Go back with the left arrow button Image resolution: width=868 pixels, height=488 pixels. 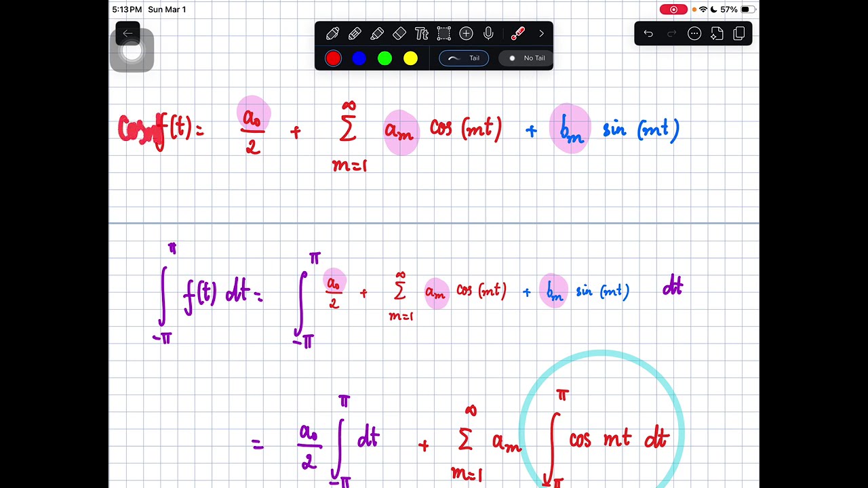click(x=127, y=34)
